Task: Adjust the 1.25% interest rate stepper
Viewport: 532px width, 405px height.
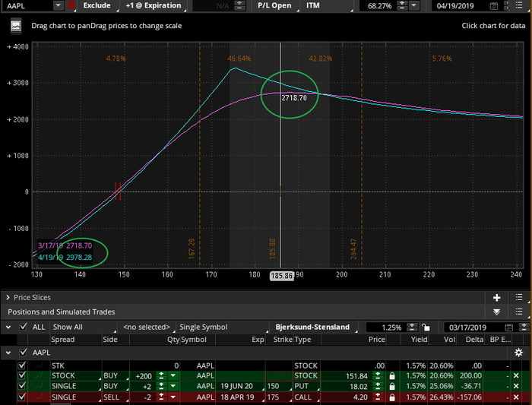Action: tap(412, 327)
